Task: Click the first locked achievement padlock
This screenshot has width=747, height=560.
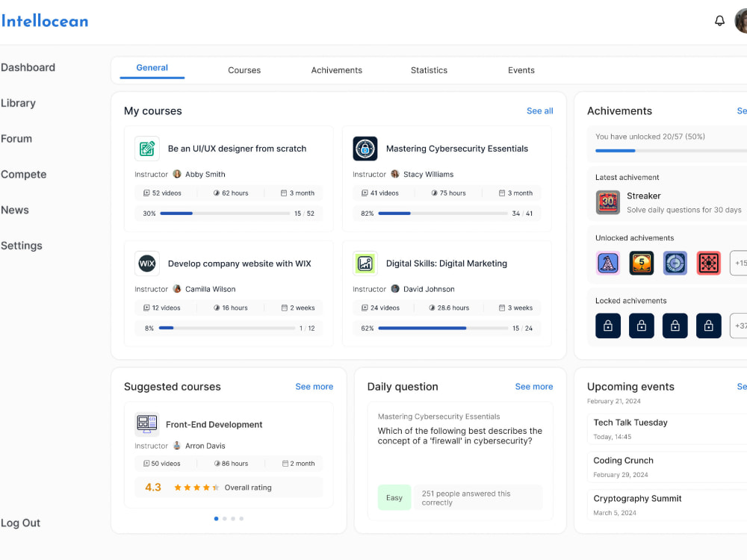Action: [608, 326]
